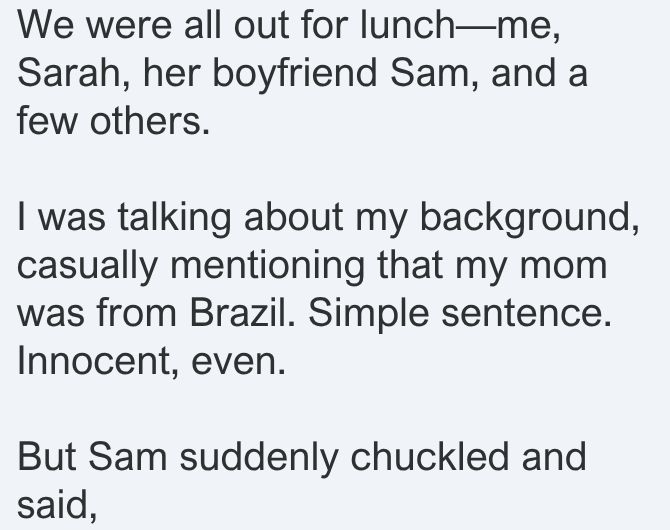
Task: Click the word "We" at the start
Action: coord(46,25)
